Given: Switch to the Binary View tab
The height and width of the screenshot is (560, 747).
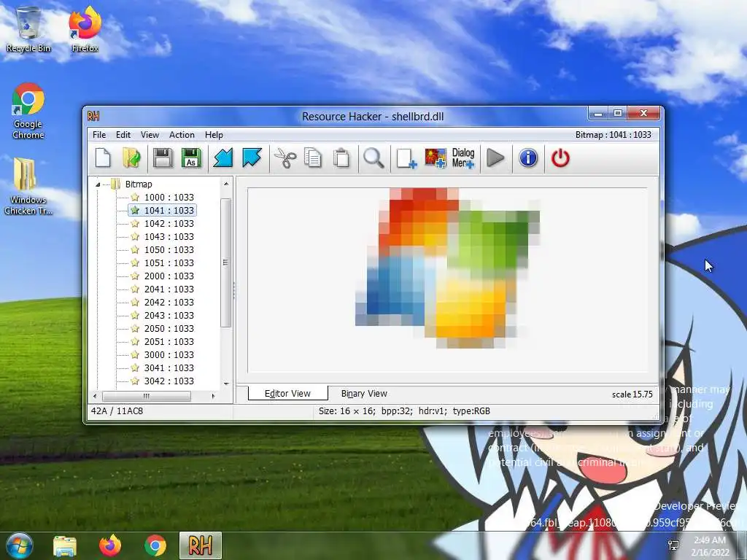Looking at the screenshot, I should click(x=364, y=393).
